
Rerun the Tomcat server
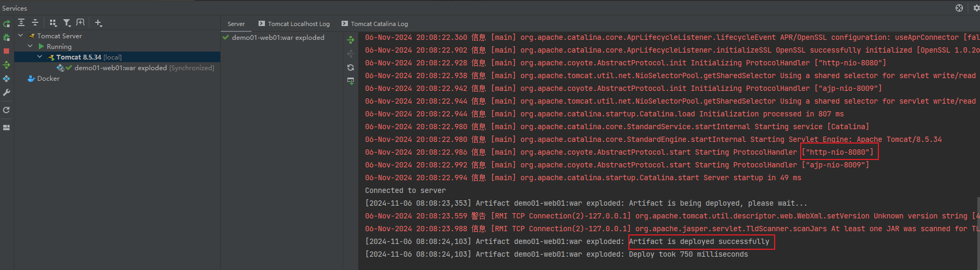pos(6,23)
